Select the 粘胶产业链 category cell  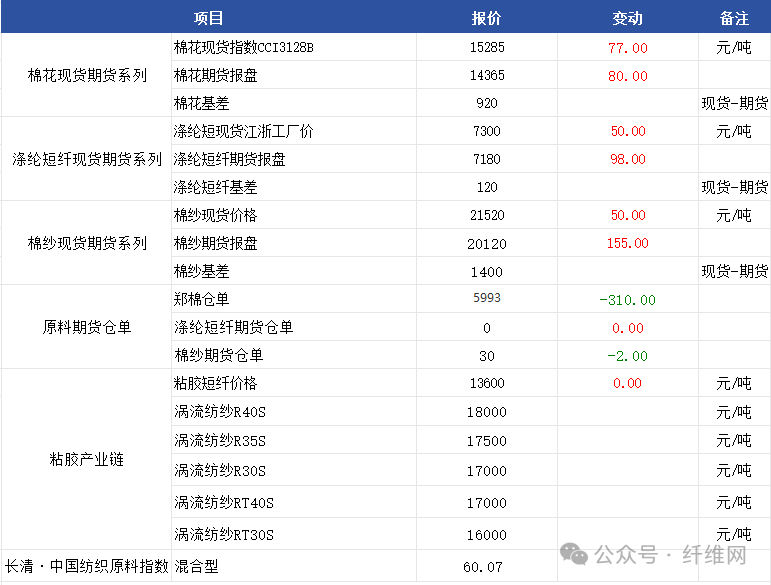pyautogui.click(x=87, y=459)
